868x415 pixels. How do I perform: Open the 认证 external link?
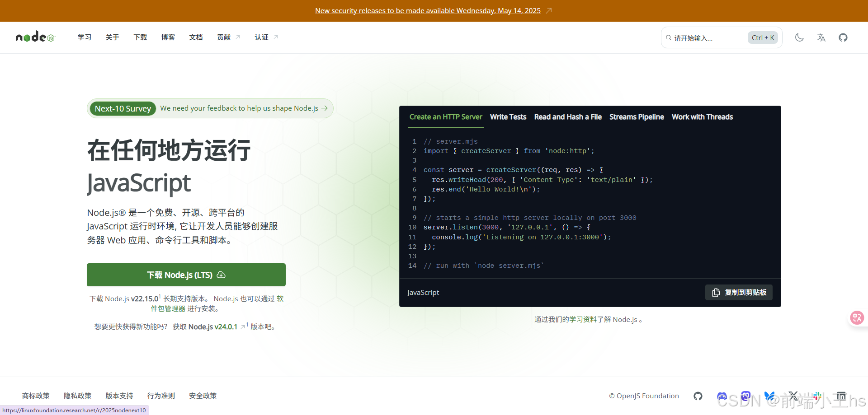click(x=266, y=37)
